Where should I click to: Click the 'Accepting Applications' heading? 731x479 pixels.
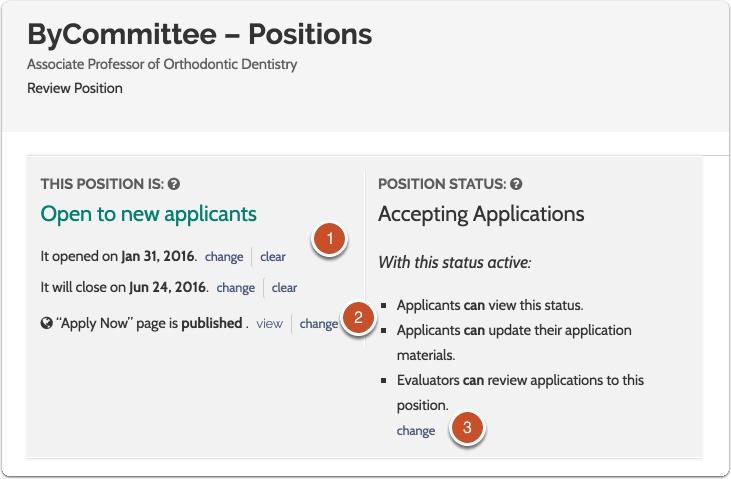pos(481,214)
